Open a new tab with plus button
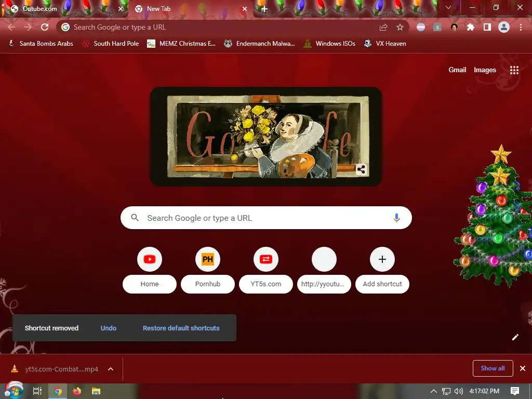 [x=264, y=9]
